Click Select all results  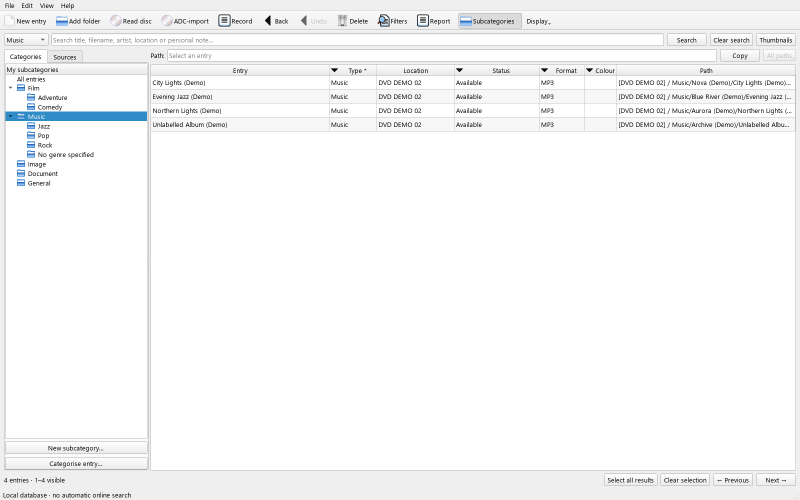click(x=631, y=480)
